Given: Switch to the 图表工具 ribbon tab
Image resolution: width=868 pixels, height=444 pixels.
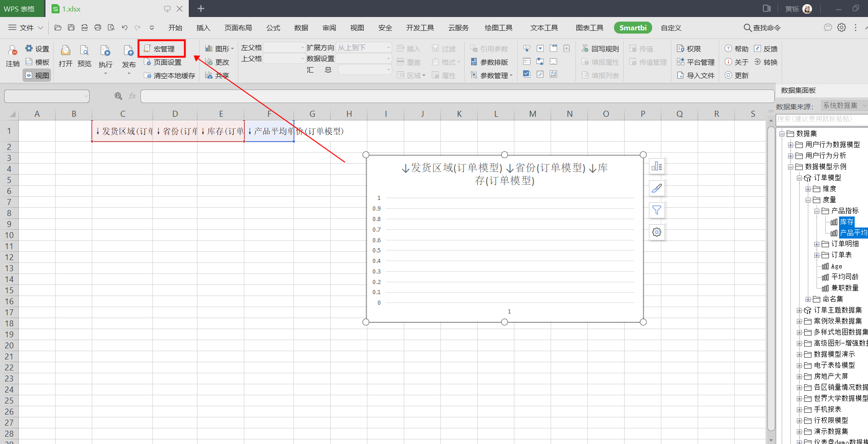Looking at the screenshot, I should tap(590, 28).
